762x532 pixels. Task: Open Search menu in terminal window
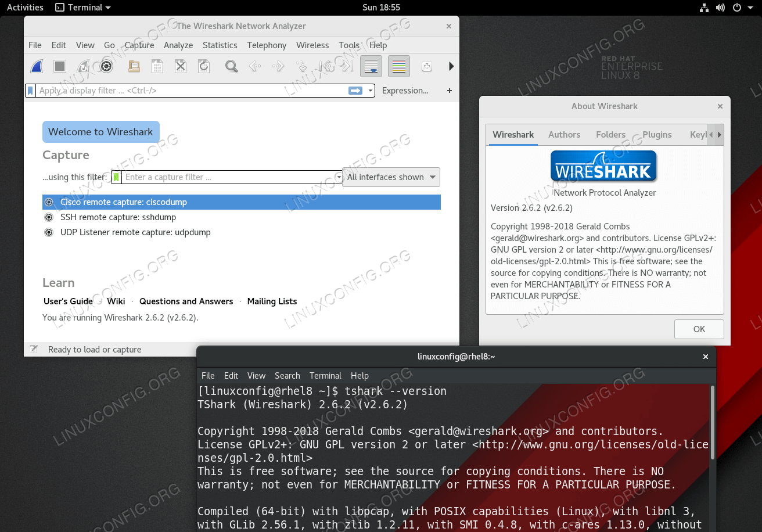pyautogui.click(x=287, y=376)
